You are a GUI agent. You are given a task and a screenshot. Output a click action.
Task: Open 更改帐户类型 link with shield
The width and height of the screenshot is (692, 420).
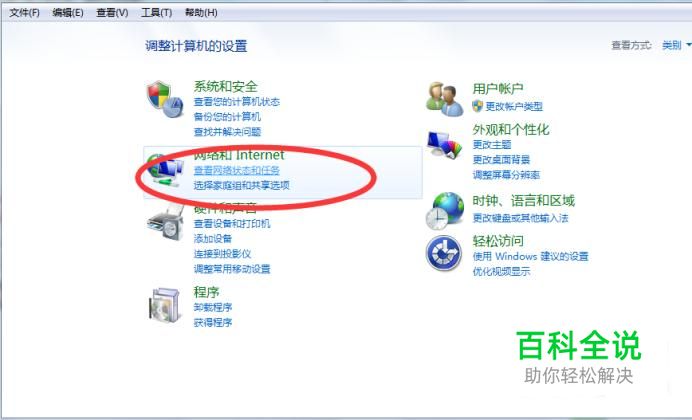click(508, 106)
